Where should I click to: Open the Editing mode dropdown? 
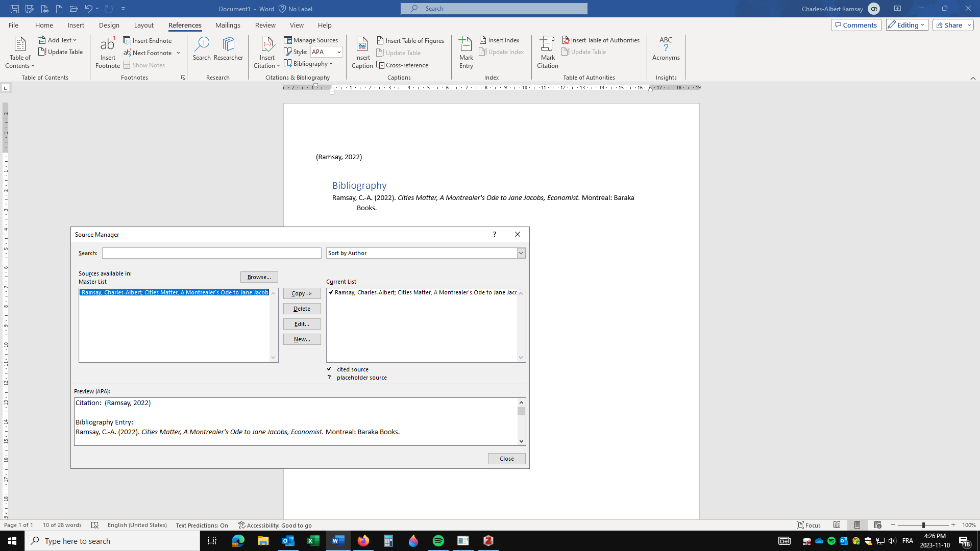click(907, 25)
